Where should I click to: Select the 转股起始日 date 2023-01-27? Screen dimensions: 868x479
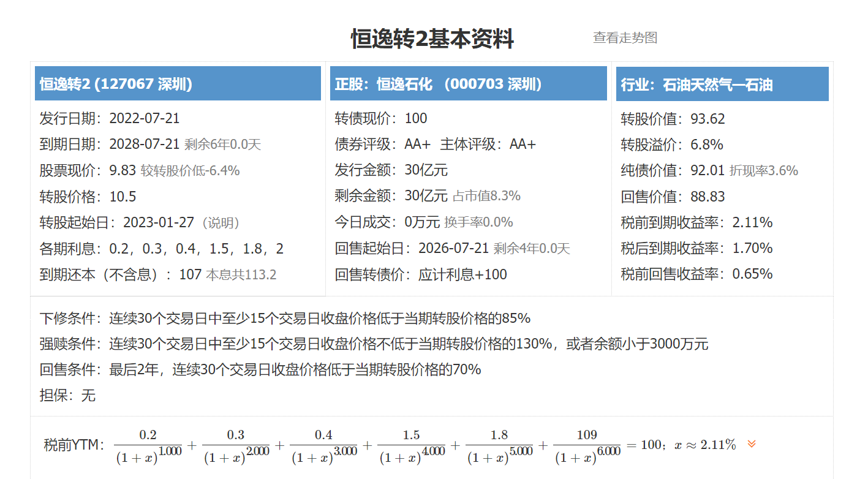pos(159,222)
